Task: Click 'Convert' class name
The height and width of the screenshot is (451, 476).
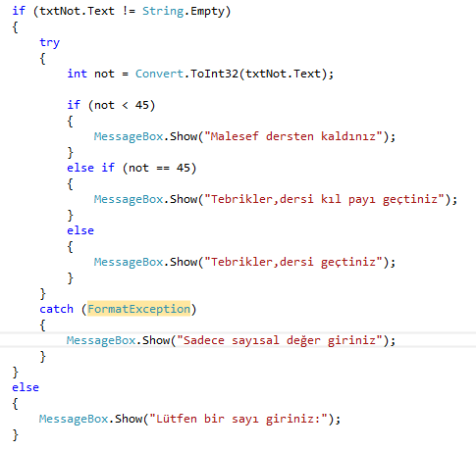Action: pos(159,74)
